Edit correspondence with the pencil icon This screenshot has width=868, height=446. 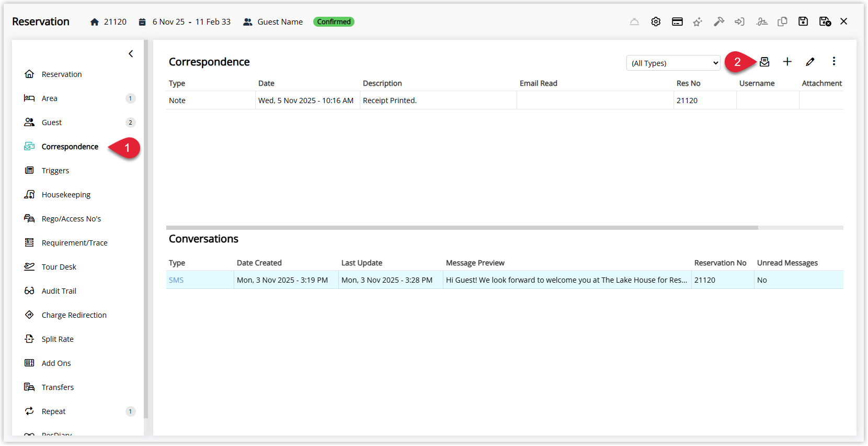(x=810, y=62)
